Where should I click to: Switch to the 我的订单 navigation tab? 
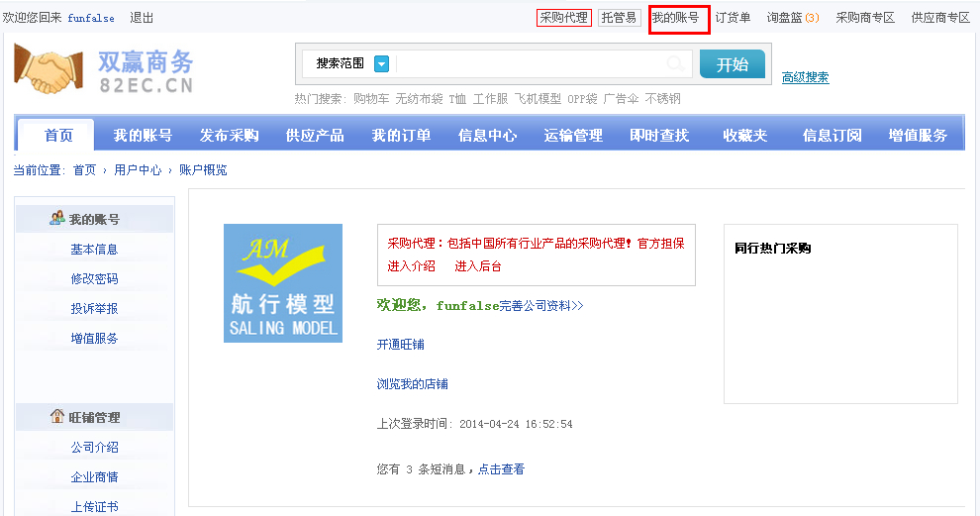(401, 136)
